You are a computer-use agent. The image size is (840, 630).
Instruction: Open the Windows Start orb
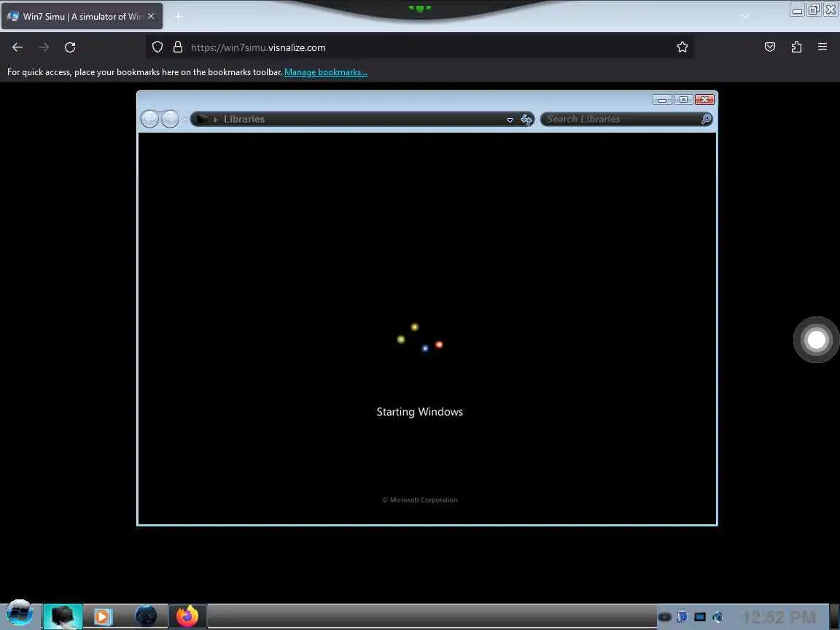[19, 614]
